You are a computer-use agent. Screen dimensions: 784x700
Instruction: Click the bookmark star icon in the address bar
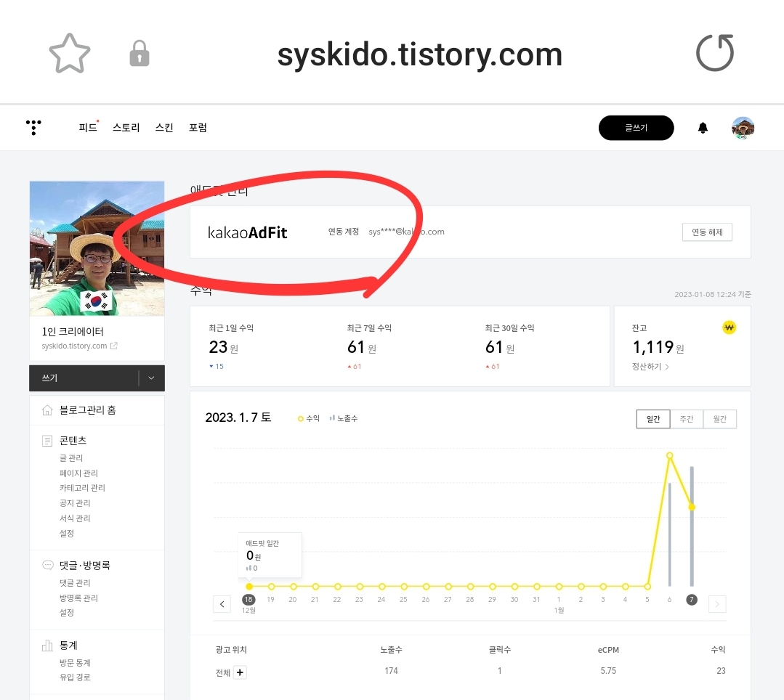tap(69, 52)
